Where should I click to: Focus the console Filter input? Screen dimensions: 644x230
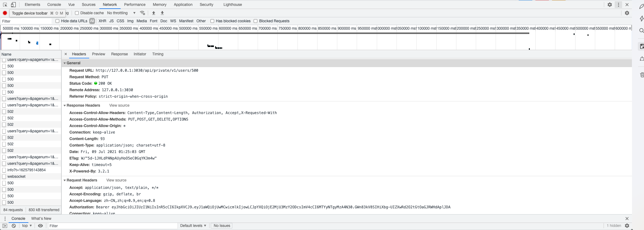click(x=113, y=226)
